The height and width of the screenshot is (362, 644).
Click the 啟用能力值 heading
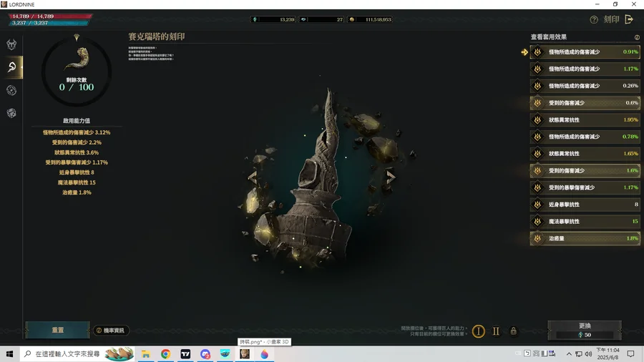click(x=77, y=121)
